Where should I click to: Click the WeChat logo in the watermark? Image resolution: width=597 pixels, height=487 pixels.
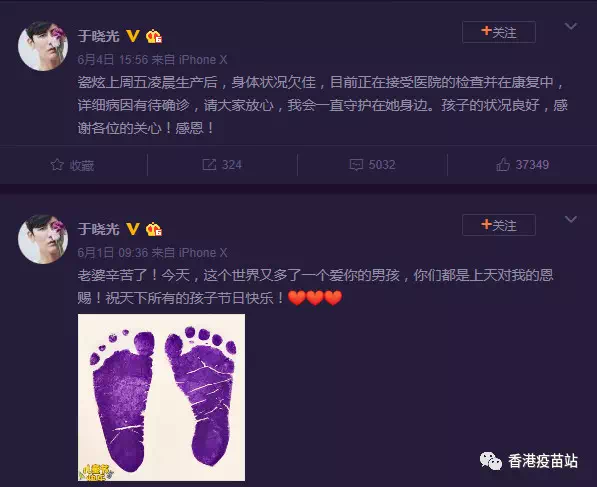coord(491,461)
